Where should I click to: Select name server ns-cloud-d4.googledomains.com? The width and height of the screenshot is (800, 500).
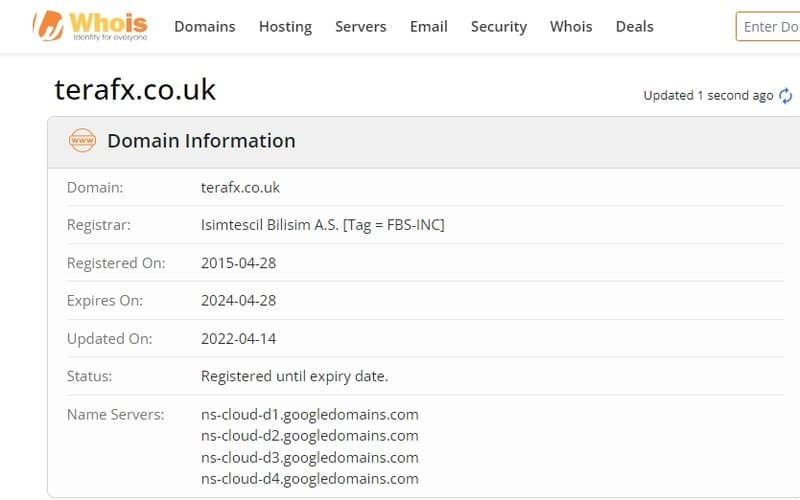pos(310,479)
